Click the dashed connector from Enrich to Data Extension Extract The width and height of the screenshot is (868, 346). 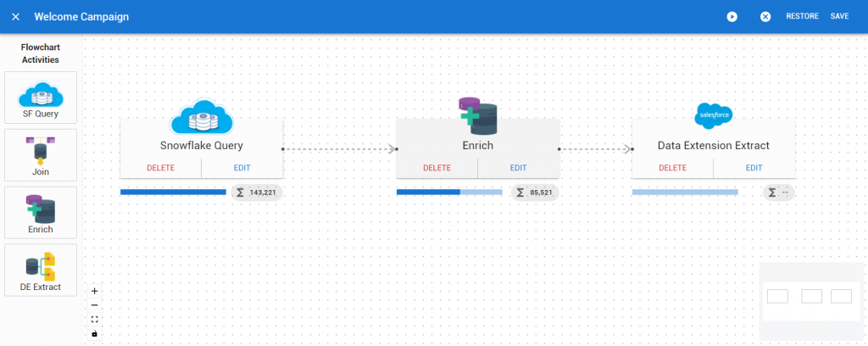click(596, 149)
